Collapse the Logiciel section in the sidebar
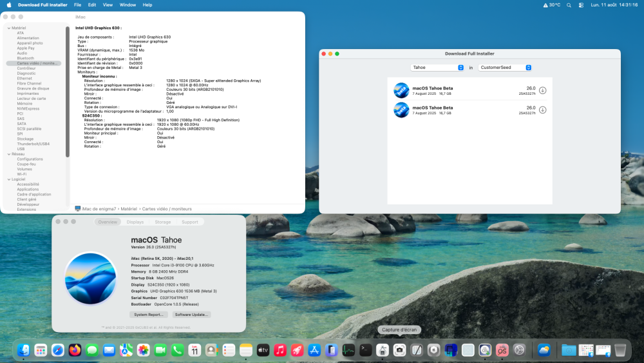 (9, 179)
